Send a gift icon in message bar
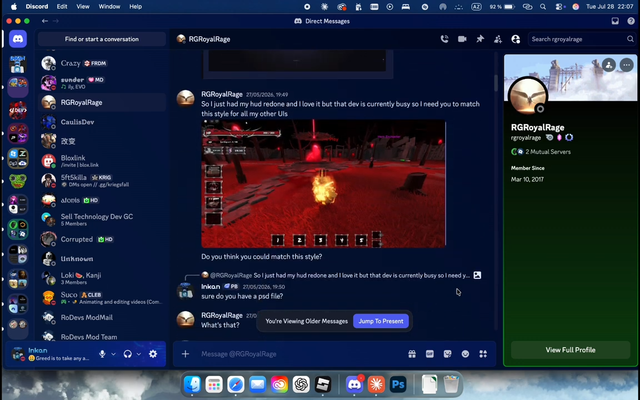The width and height of the screenshot is (640, 400). point(412,354)
